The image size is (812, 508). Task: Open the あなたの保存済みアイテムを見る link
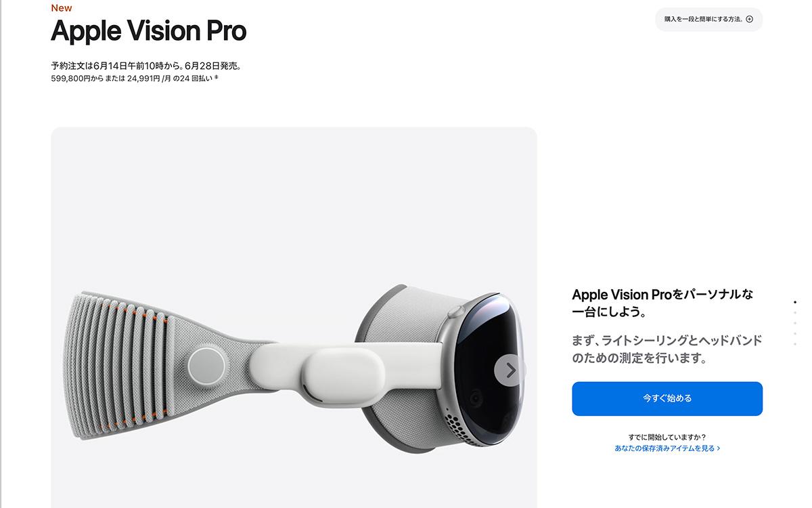[667, 448]
